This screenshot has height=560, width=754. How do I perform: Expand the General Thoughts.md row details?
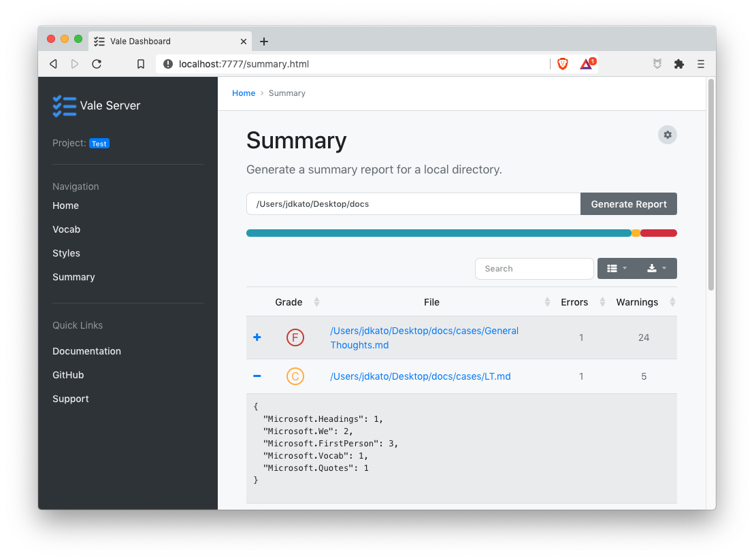pos(257,337)
